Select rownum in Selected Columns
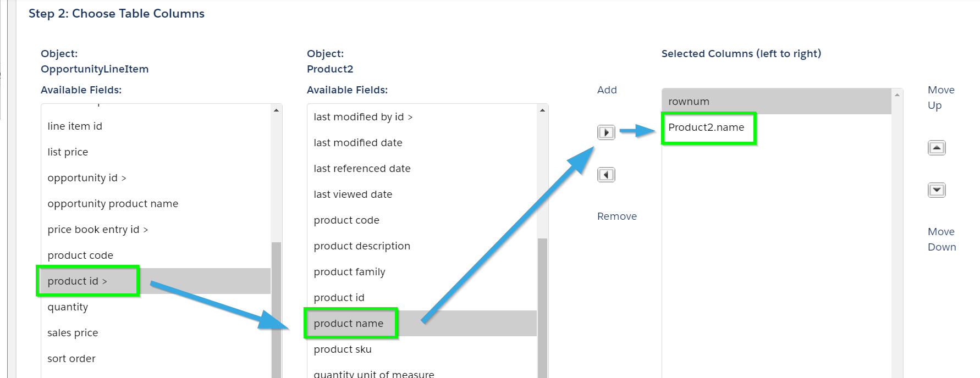This screenshot has height=378, width=980. (x=776, y=101)
